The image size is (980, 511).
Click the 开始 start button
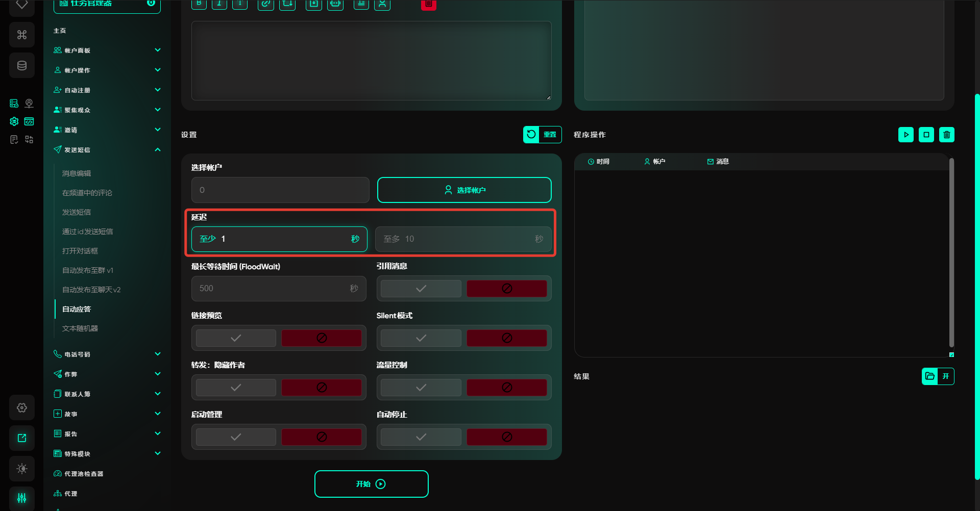[x=371, y=484]
